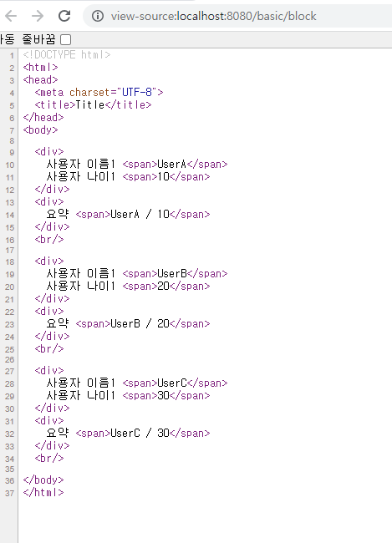Reload the page with the refresh icon
This screenshot has width=392, height=543.
64,16
